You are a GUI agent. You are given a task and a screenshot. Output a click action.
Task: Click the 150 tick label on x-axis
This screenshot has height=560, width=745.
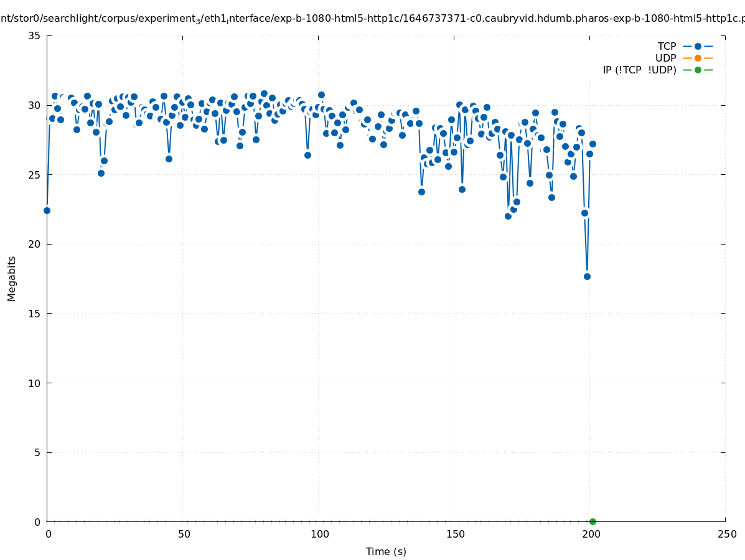(455, 534)
